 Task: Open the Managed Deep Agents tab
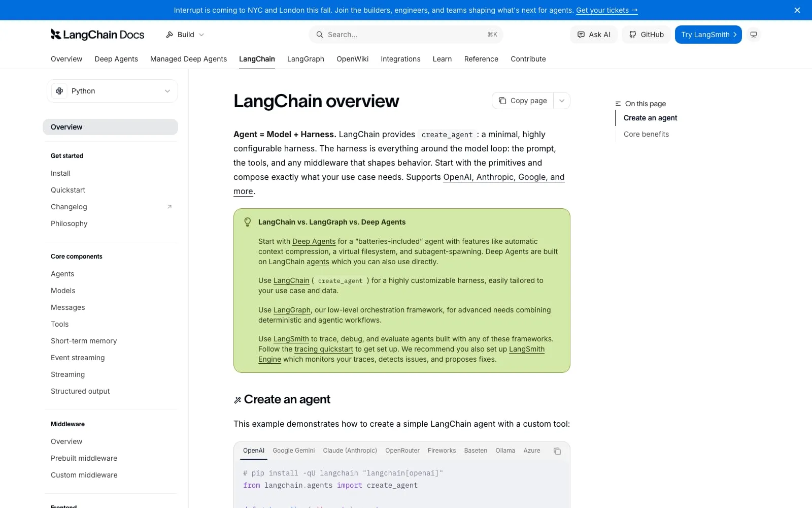[188, 59]
